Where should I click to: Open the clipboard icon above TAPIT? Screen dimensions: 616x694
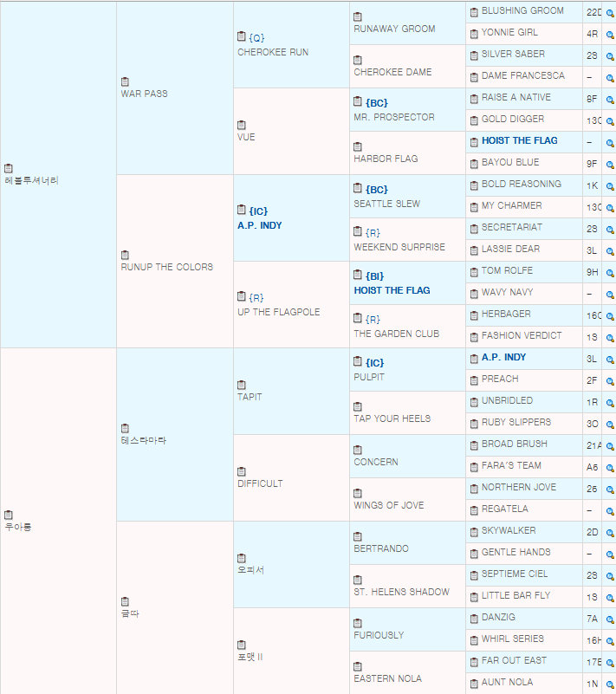pyautogui.click(x=241, y=385)
